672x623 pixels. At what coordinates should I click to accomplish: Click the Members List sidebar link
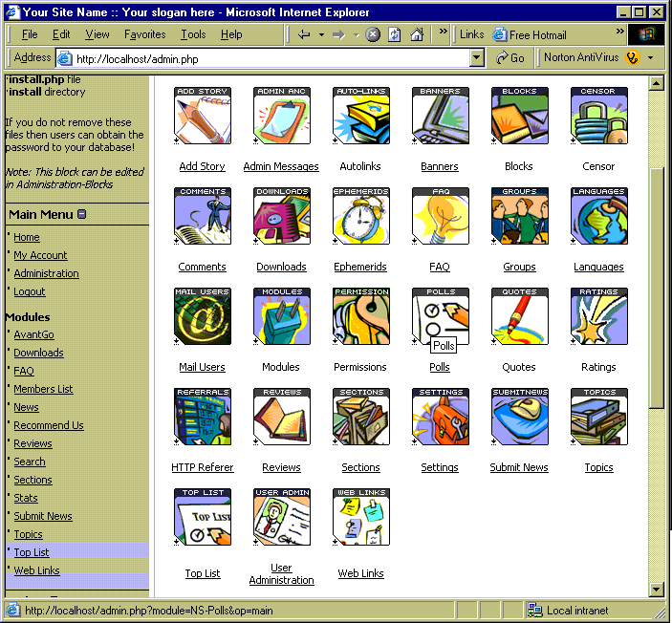coord(43,389)
